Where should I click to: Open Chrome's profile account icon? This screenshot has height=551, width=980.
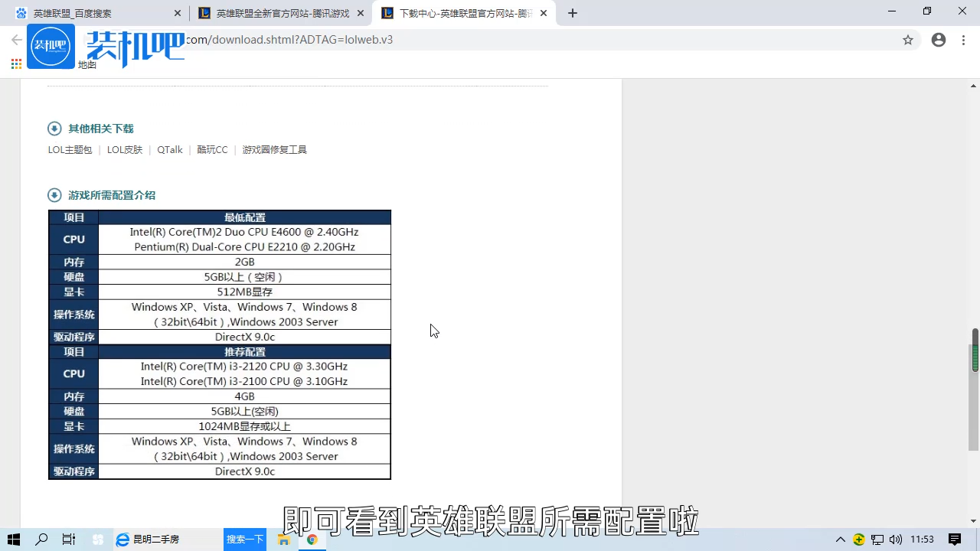click(x=939, y=40)
